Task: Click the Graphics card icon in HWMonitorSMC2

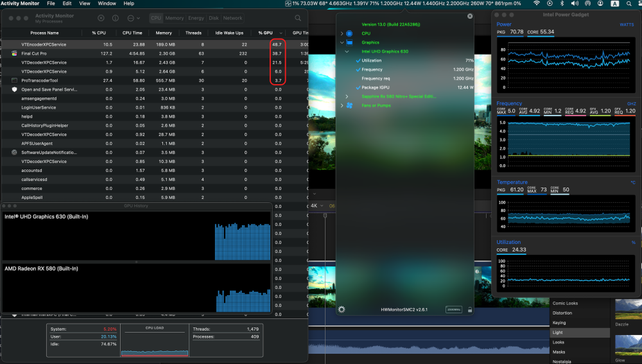Action: 349,42
